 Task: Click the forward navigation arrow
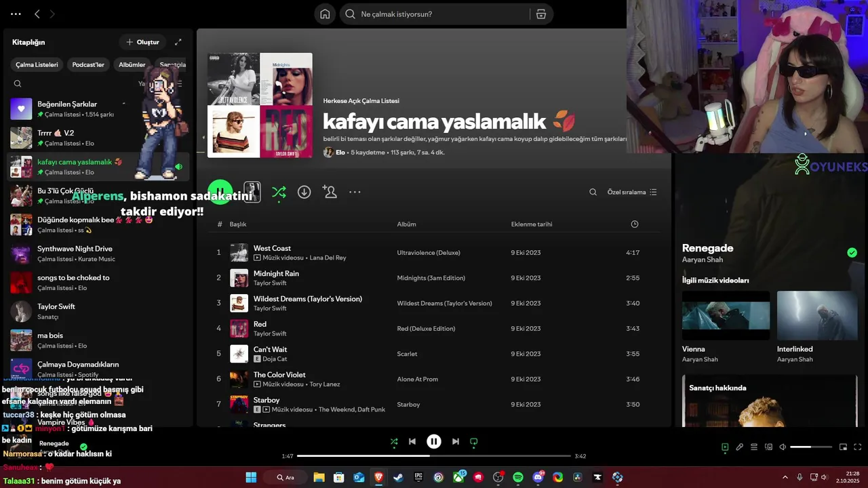point(52,14)
